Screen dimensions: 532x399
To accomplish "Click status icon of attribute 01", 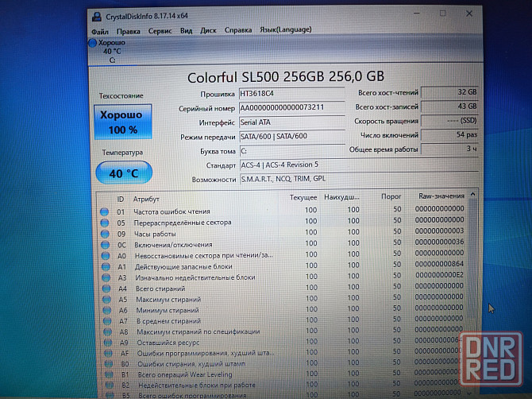I will point(104,212).
